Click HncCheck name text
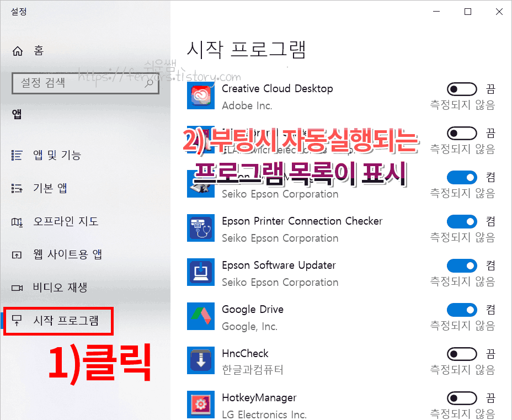 click(x=245, y=353)
